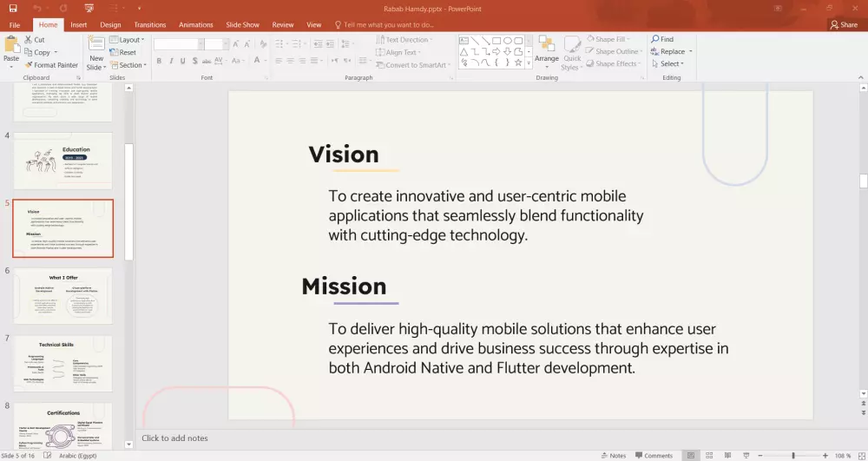
Task: Toggle Strikethrough formatting
Action: tap(207, 60)
